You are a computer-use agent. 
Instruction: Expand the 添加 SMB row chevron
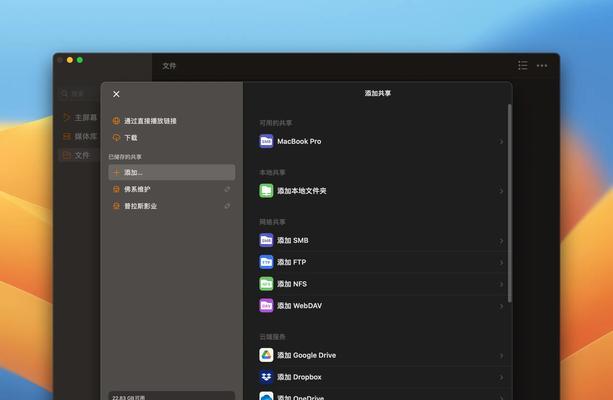tap(501, 241)
